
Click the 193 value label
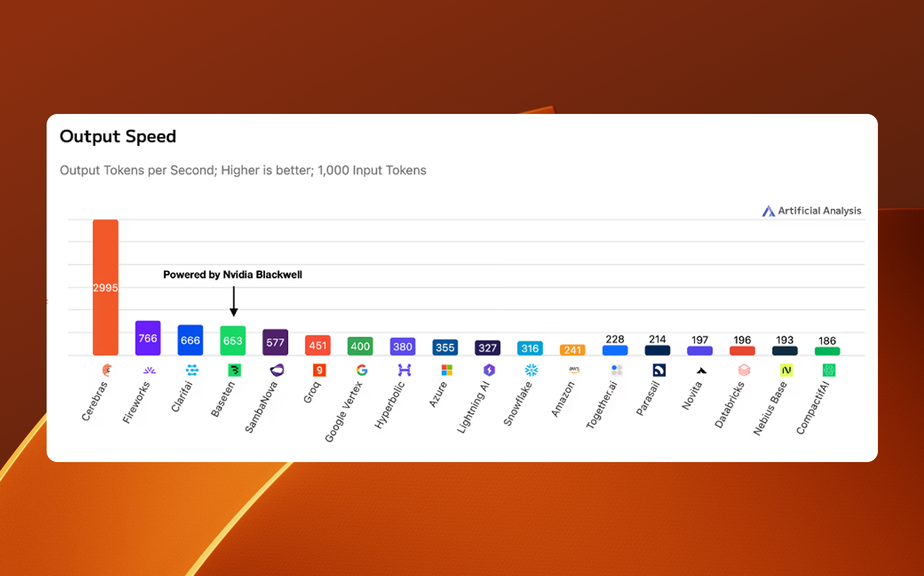(785, 340)
